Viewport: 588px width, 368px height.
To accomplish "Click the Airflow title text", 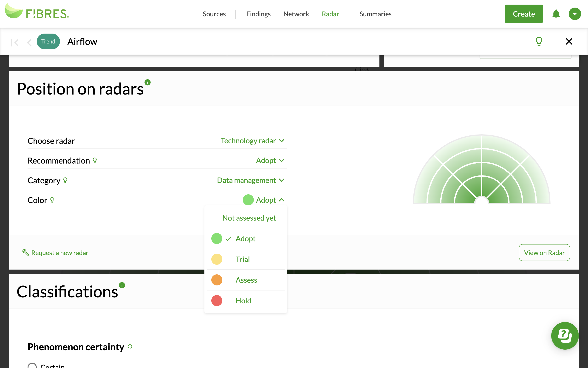I will click(82, 41).
